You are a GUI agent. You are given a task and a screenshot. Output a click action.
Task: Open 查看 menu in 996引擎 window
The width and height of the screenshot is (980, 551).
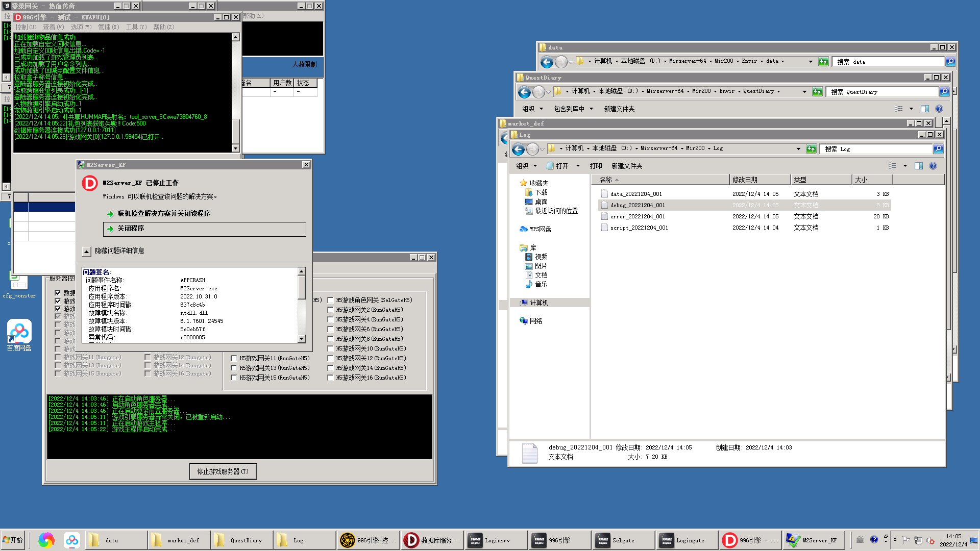[x=54, y=27]
